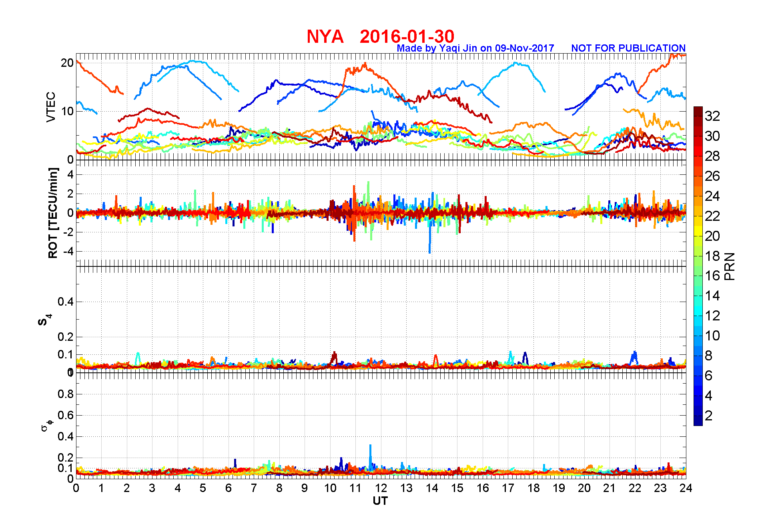Select the VTEC axis tick '10'
This screenshot has height=532, width=762.
[x=67, y=111]
